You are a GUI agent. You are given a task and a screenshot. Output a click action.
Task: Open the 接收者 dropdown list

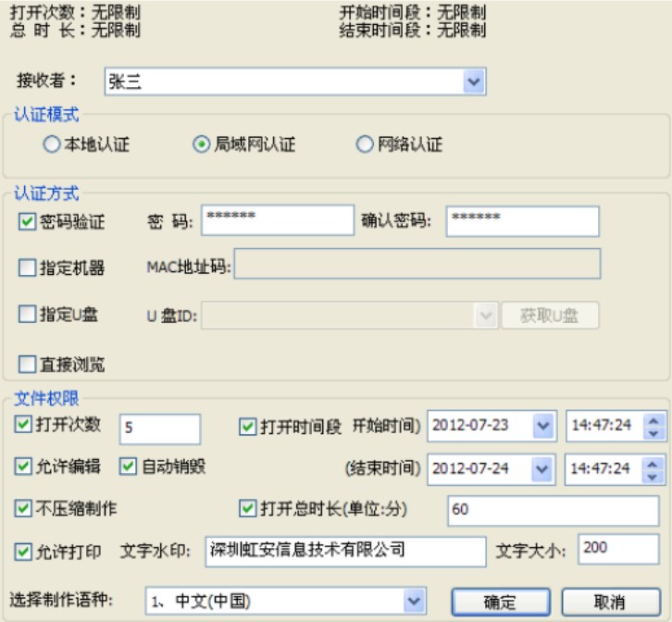pyautogui.click(x=474, y=82)
